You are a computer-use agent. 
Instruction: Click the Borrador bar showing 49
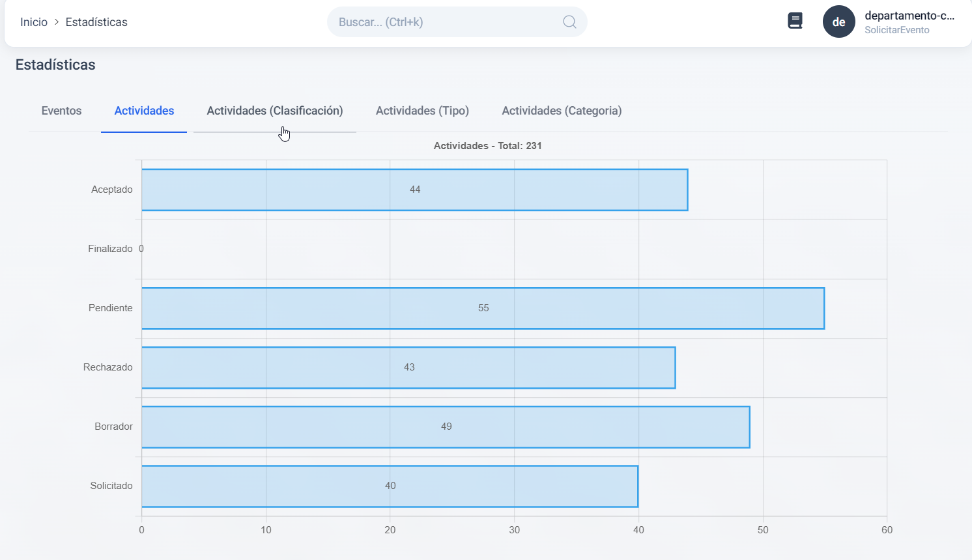(x=446, y=427)
